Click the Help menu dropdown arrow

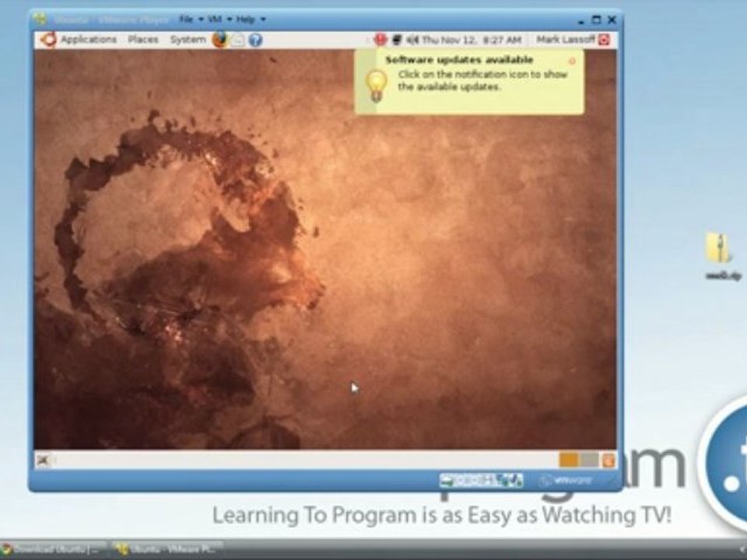262,20
